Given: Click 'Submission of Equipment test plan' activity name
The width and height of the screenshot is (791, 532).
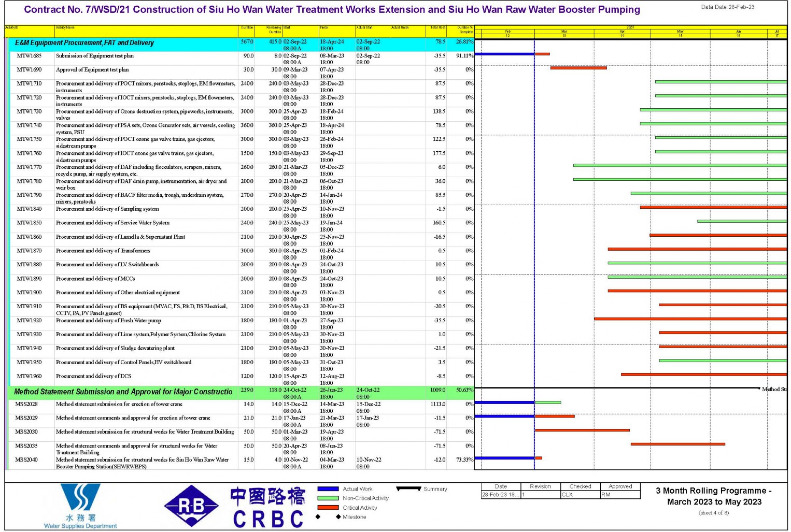Looking at the screenshot, I should (x=95, y=56).
